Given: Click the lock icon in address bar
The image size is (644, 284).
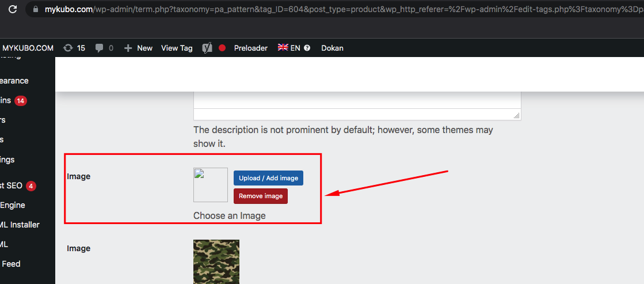Looking at the screenshot, I should (36, 9).
